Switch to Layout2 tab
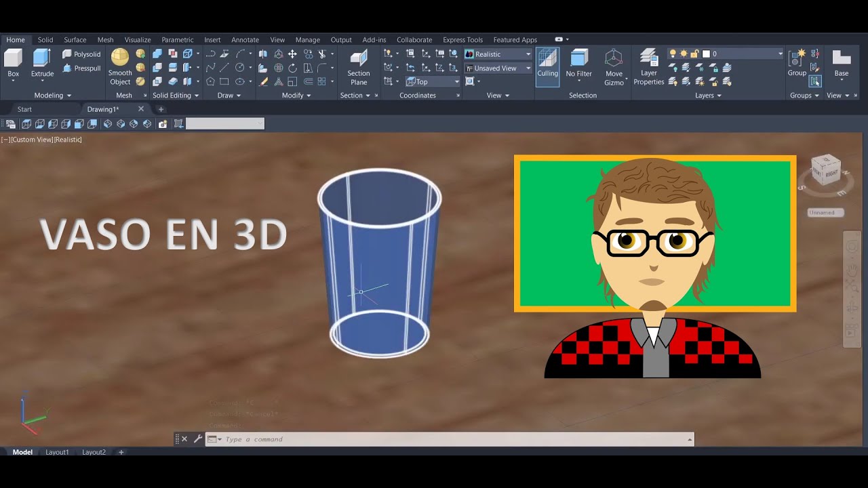Viewport: 868px width, 488px height. click(94, 452)
